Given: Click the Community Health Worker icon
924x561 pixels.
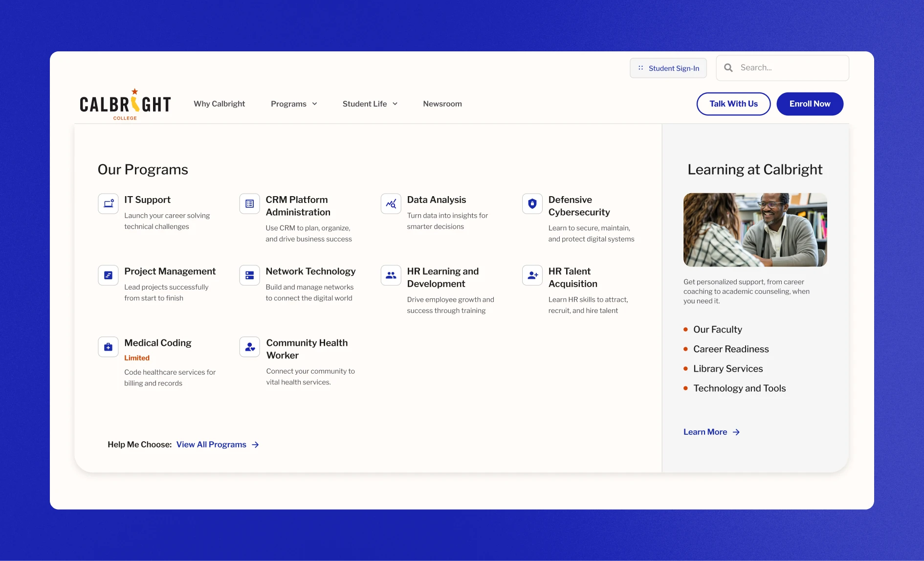Looking at the screenshot, I should pyautogui.click(x=249, y=347).
